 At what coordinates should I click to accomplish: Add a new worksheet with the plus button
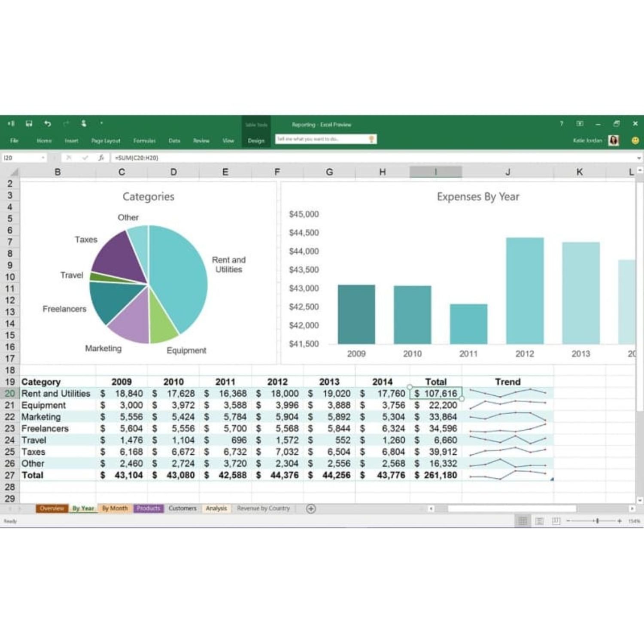point(311,508)
